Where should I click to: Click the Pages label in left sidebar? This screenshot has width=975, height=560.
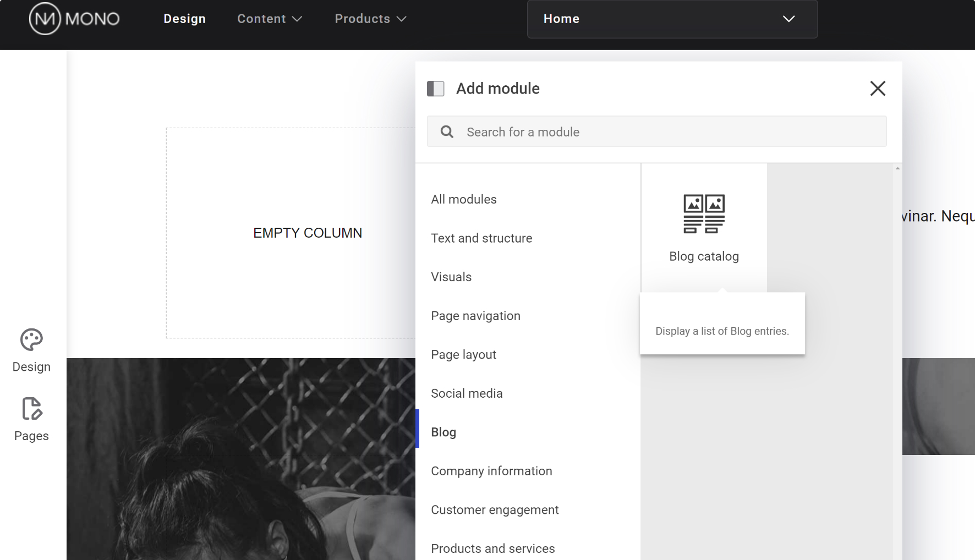(x=31, y=436)
